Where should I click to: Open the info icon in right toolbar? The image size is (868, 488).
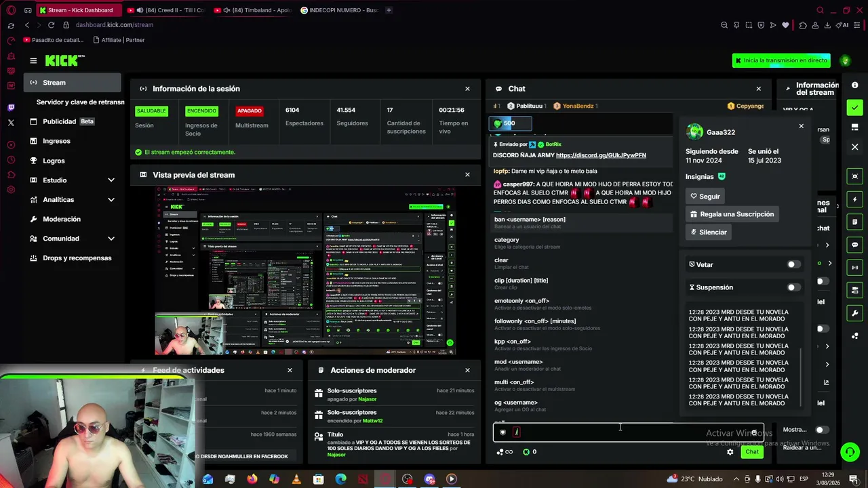[855, 85]
